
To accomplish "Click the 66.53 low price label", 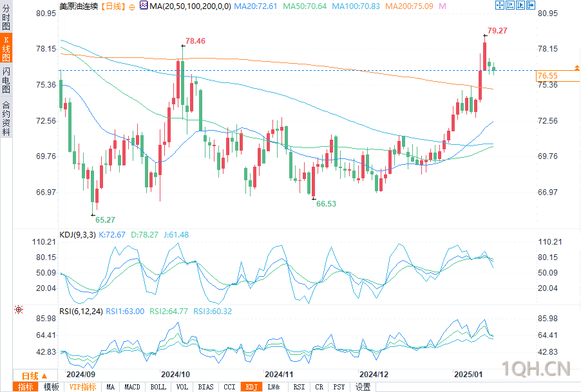I will 326,204.
